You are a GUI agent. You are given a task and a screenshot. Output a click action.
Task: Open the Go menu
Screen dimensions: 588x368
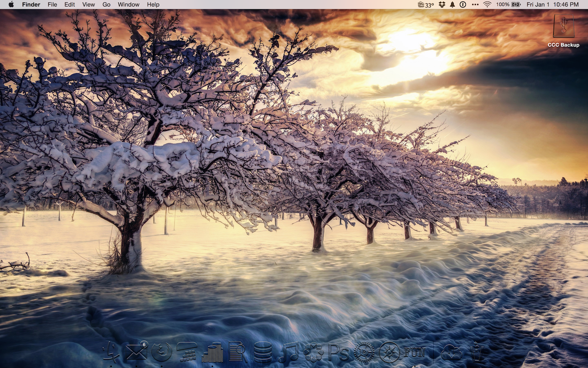click(107, 4)
